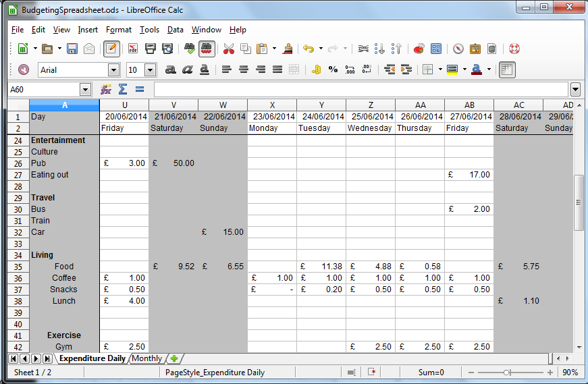
Task: Click the Undo arrow icon
Action: pos(309,49)
